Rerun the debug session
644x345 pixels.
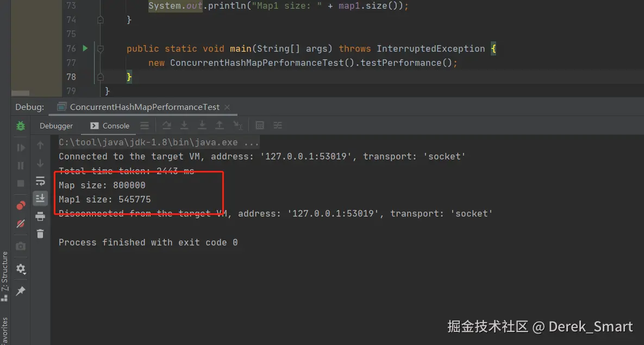[x=20, y=126]
